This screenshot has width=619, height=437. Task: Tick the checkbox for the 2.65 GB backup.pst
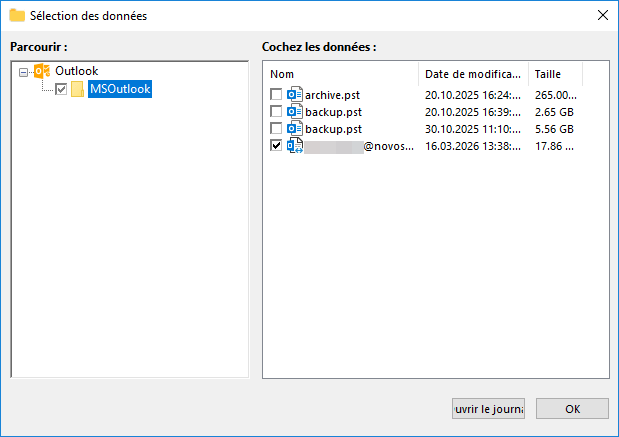pos(277,112)
